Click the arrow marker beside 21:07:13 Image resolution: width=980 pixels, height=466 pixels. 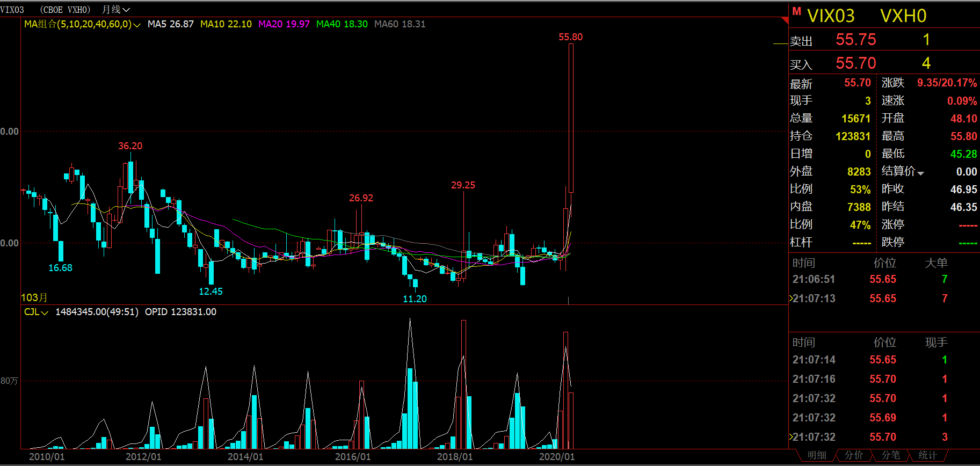790,298
